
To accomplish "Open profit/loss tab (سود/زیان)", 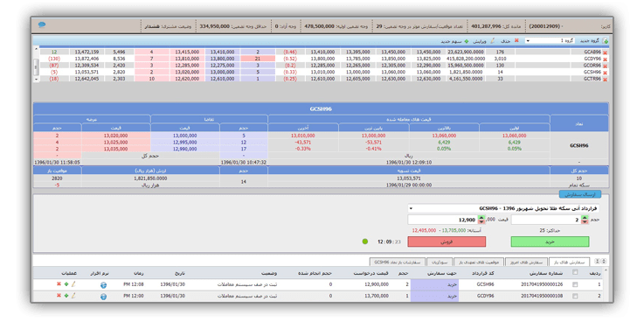I will (x=440, y=262).
